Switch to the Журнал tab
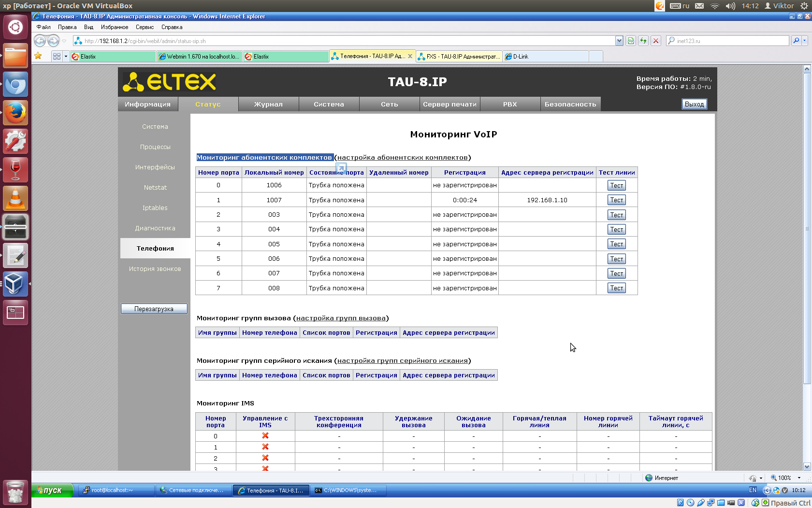Viewport: 812px width, 508px height. [268, 104]
